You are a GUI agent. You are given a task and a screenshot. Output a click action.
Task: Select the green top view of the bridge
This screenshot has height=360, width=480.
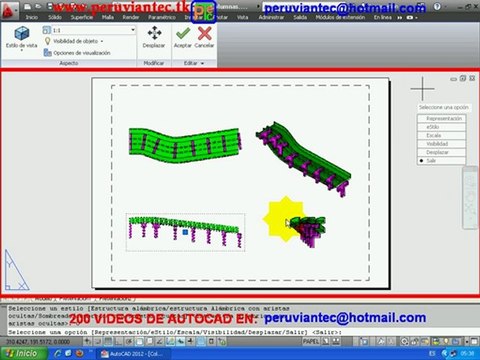(185, 145)
